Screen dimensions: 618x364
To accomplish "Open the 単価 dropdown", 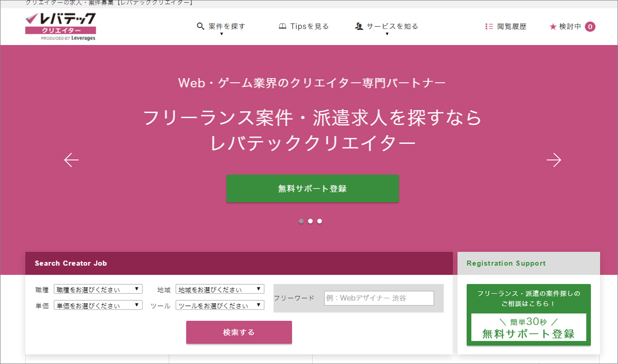I will tap(98, 305).
